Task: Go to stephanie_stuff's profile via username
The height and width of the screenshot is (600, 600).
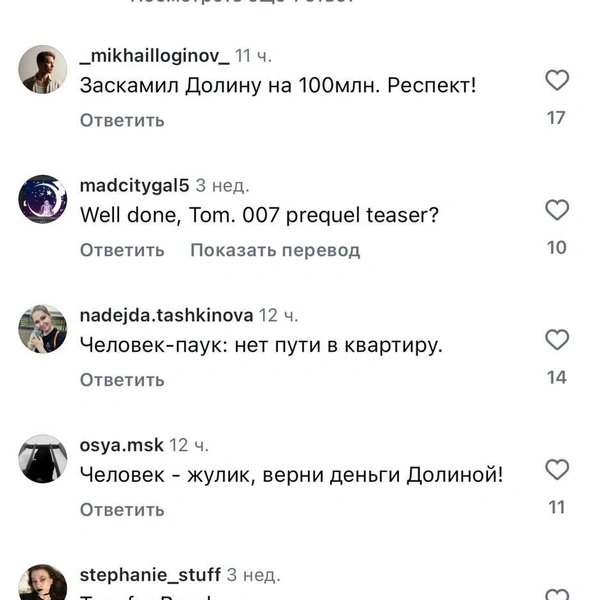Action: pyautogui.click(x=150, y=575)
